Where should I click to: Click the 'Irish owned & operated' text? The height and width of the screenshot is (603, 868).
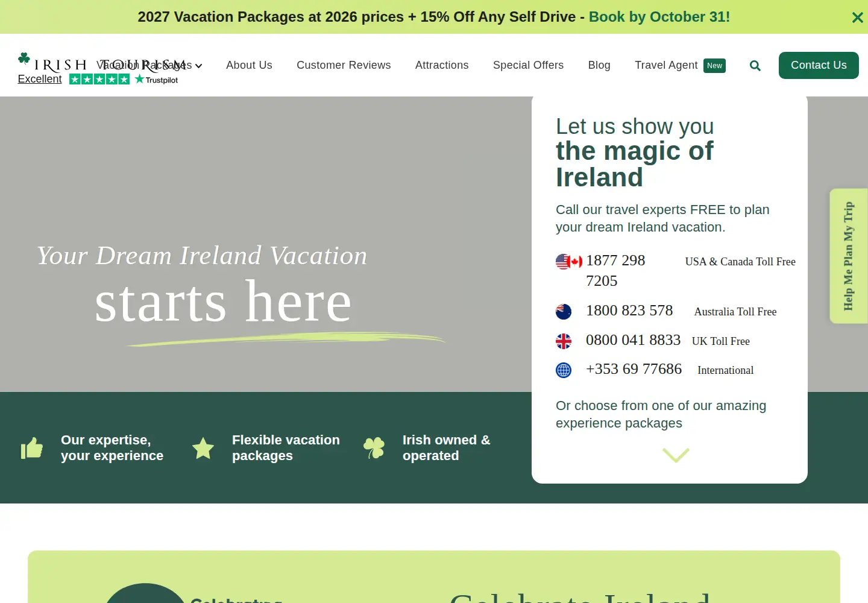point(446,448)
